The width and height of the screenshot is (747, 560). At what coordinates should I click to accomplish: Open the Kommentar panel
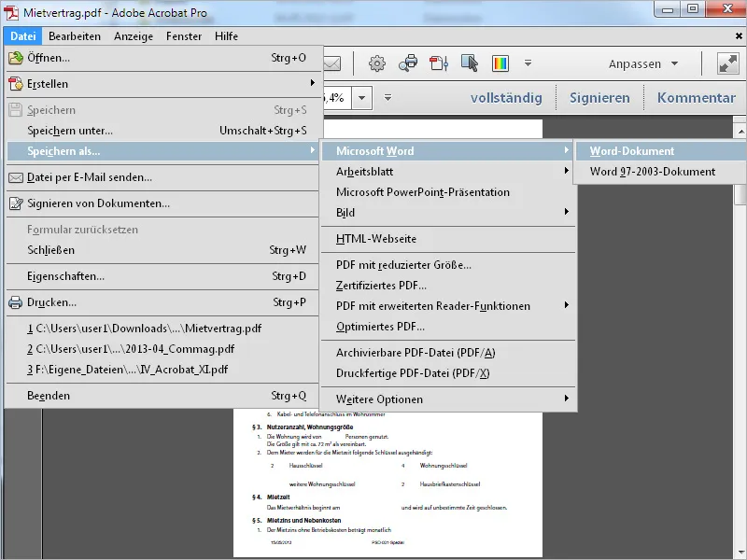pyautogui.click(x=696, y=98)
